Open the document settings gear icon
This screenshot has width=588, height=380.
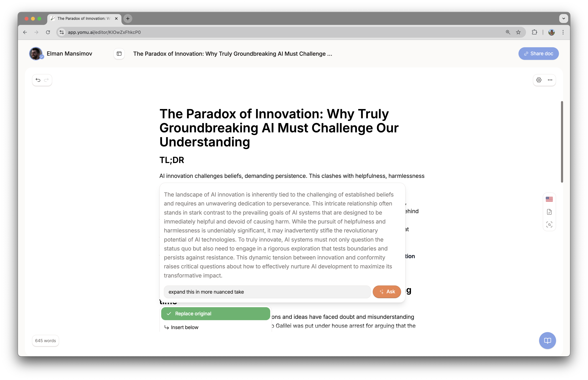539,80
